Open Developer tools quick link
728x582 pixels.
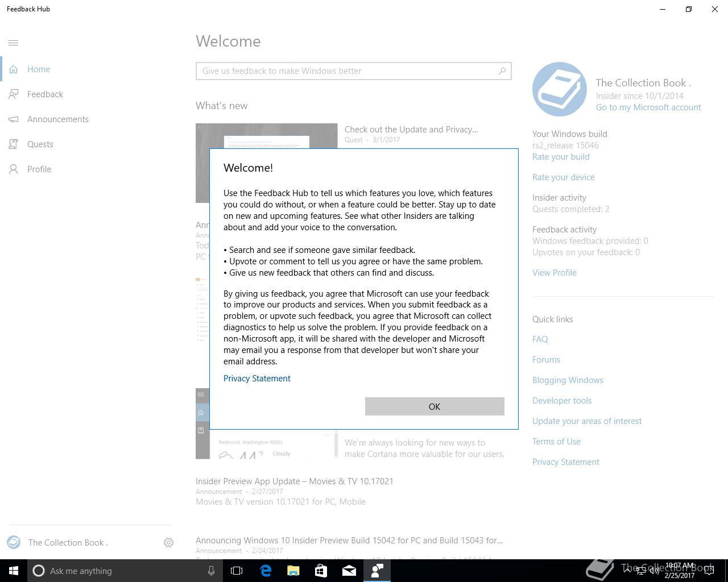[562, 401]
